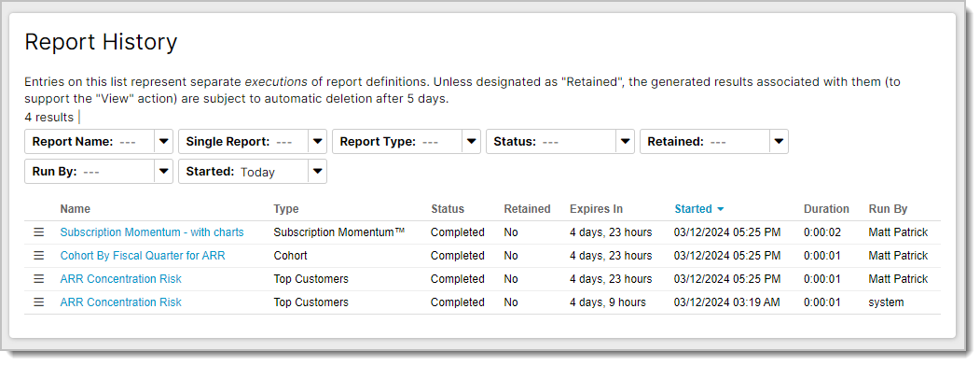Open ARR Concentration Risk run at 05:25 PM

point(120,278)
